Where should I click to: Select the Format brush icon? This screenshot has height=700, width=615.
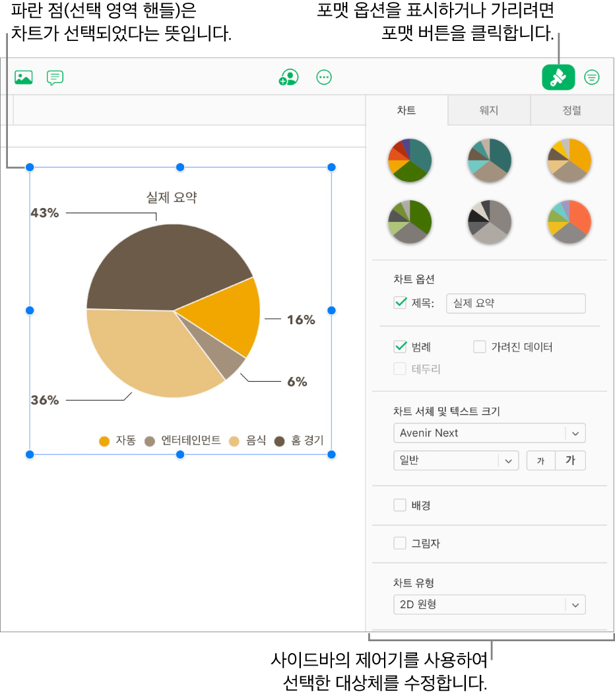tap(558, 77)
